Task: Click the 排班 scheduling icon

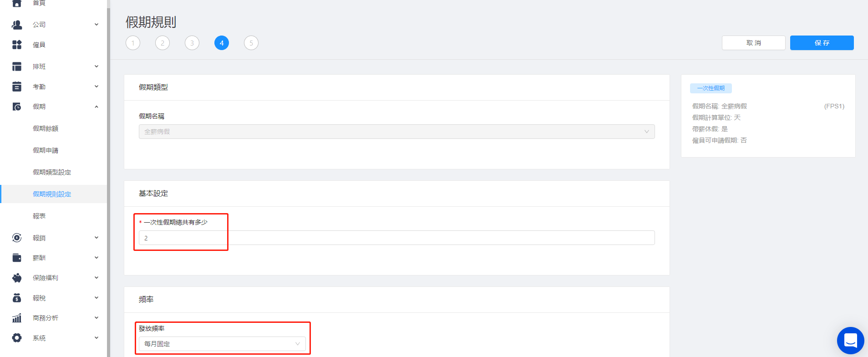Action: (x=17, y=66)
